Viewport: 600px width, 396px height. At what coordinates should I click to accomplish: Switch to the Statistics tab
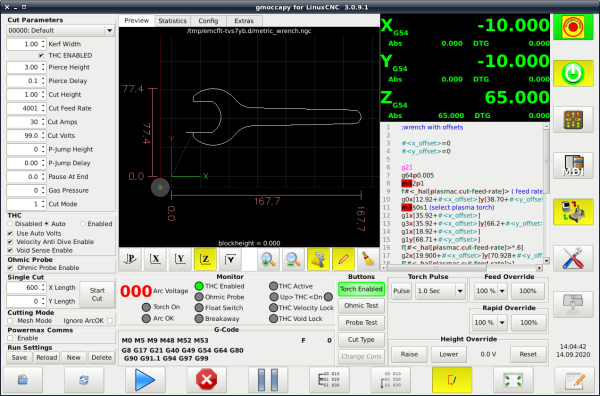pos(173,21)
